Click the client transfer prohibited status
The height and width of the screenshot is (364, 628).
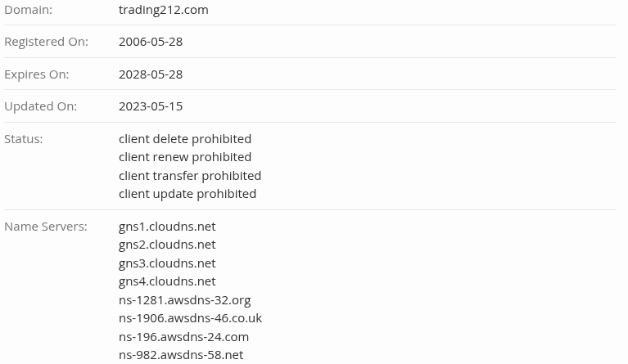coord(190,176)
